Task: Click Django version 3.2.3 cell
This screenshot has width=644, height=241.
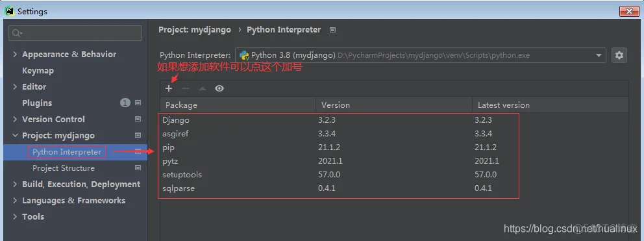Action: 327,120
